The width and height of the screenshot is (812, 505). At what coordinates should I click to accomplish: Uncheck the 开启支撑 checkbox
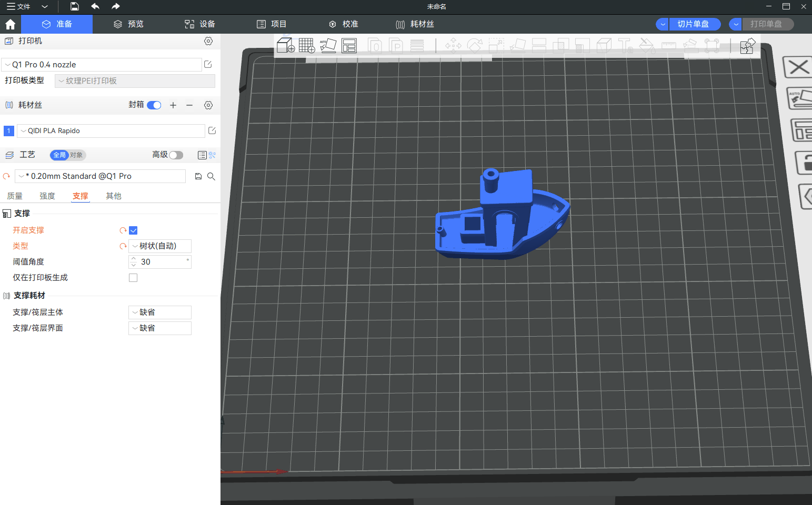133,230
